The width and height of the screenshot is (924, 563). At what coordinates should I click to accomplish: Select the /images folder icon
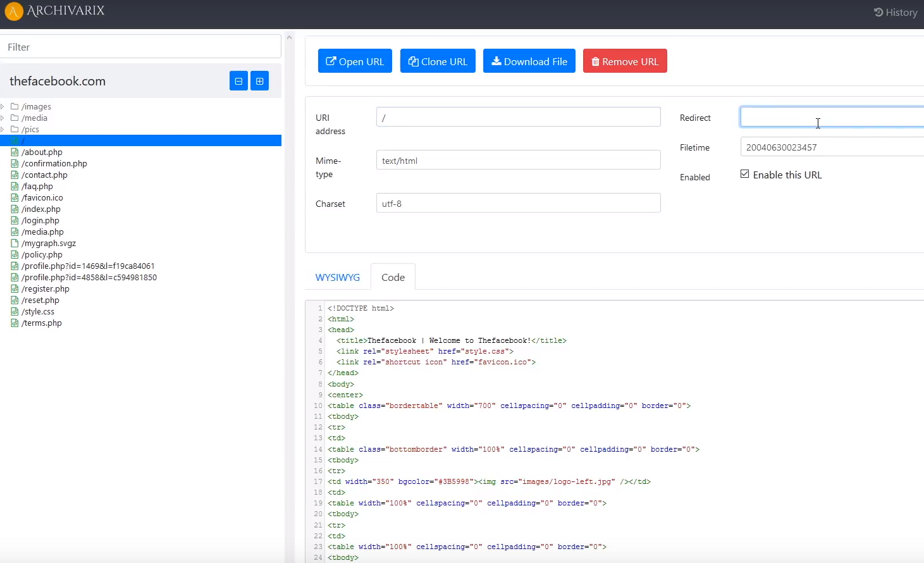coord(15,106)
